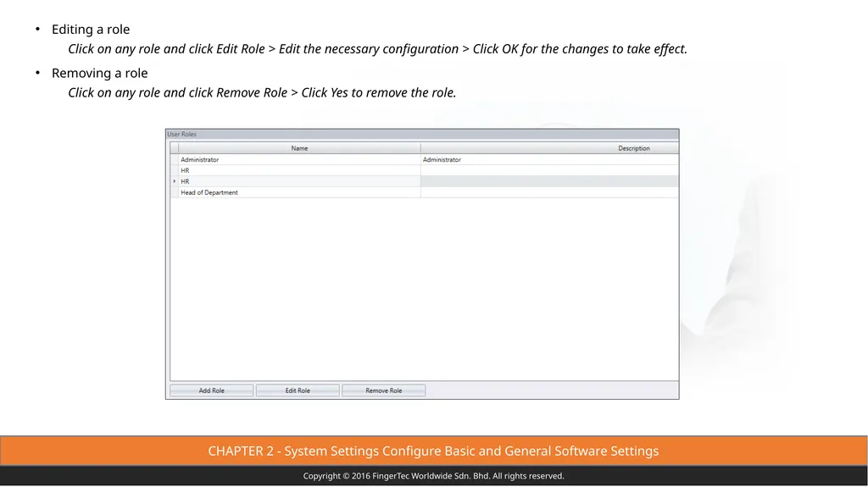Open the Edit Role dialog button
The width and height of the screenshot is (868, 487).
(298, 390)
